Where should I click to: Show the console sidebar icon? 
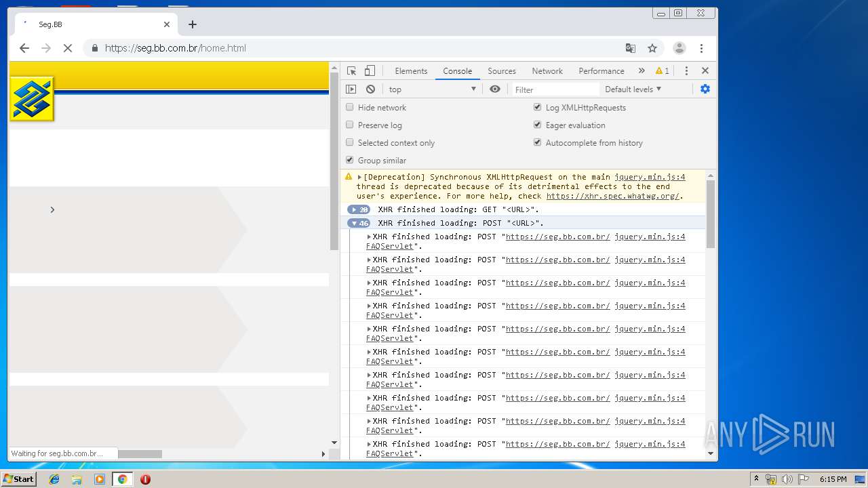click(351, 89)
